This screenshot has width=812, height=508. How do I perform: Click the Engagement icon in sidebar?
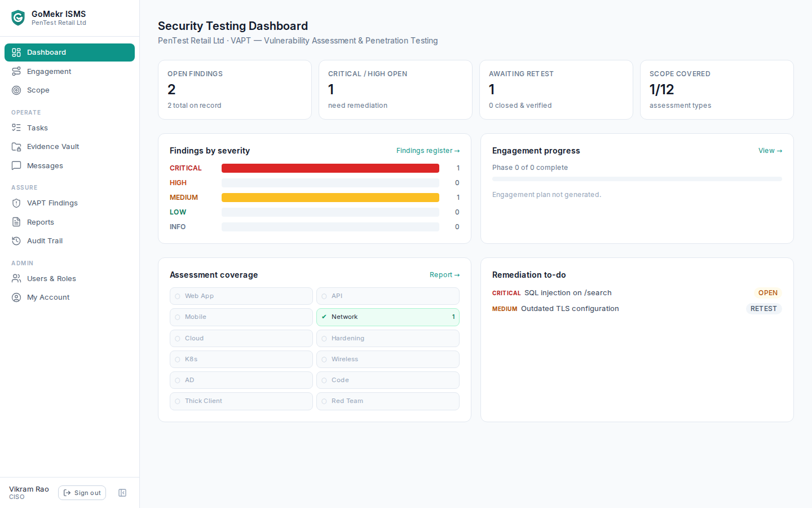[x=16, y=71]
